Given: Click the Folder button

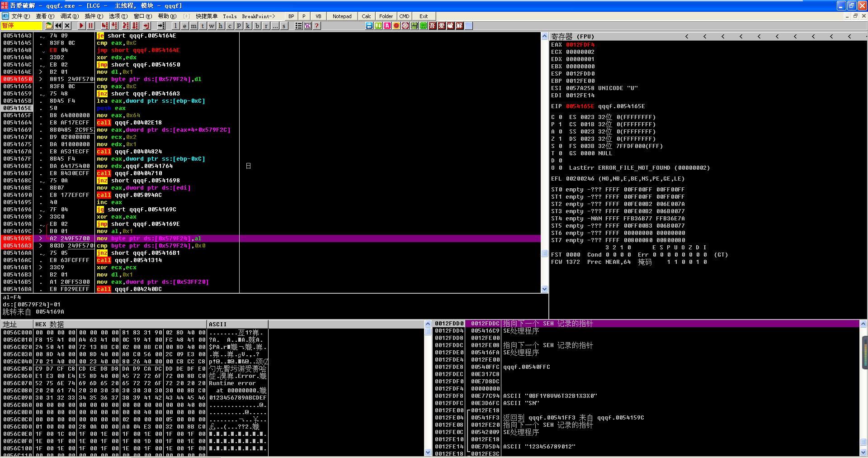Looking at the screenshot, I should coord(386,16).
